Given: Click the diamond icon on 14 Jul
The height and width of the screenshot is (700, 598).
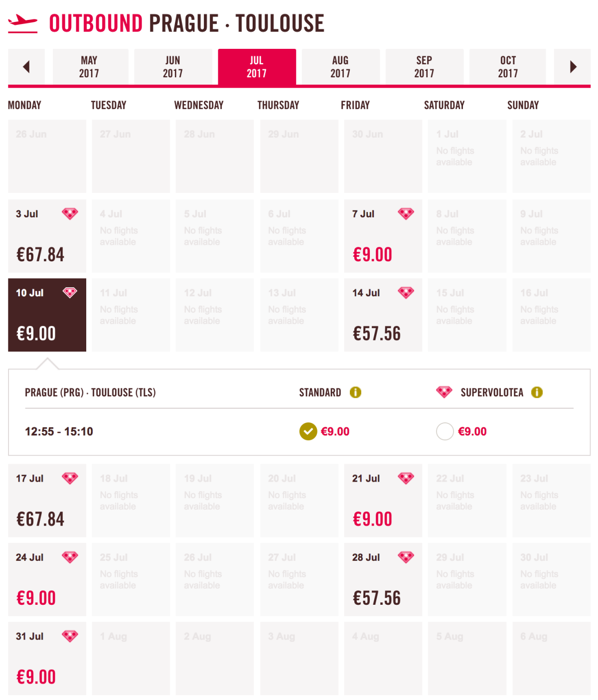Looking at the screenshot, I should 406,293.
